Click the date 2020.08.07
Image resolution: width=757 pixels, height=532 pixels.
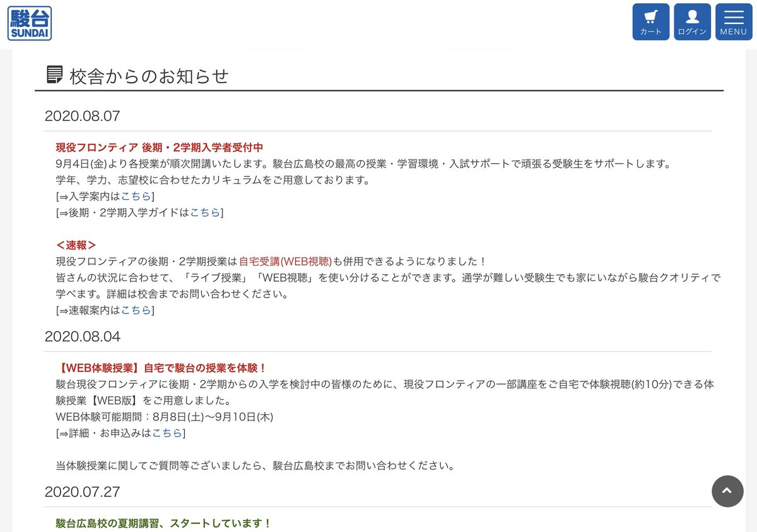pyautogui.click(x=83, y=116)
